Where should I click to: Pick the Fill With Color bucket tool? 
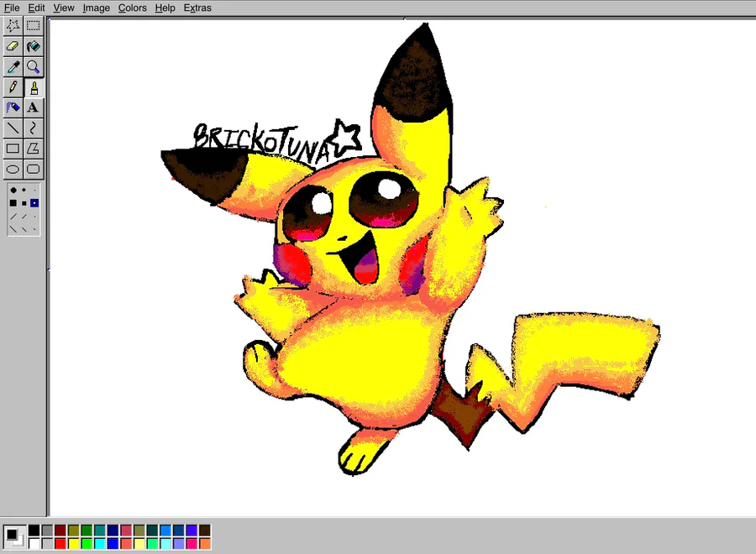34,46
